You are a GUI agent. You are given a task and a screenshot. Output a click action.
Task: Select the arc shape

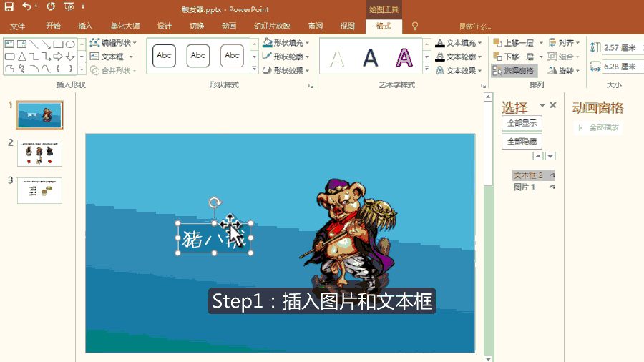tap(34, 69)
